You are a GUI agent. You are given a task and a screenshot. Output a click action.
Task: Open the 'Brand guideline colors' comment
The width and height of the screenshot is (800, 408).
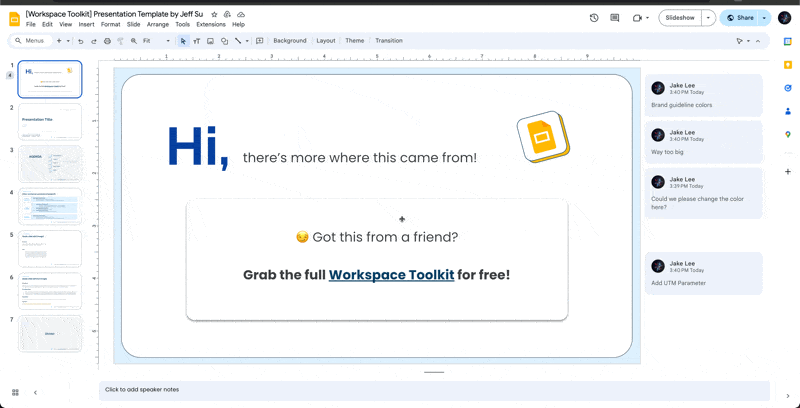tap(704, 95)
